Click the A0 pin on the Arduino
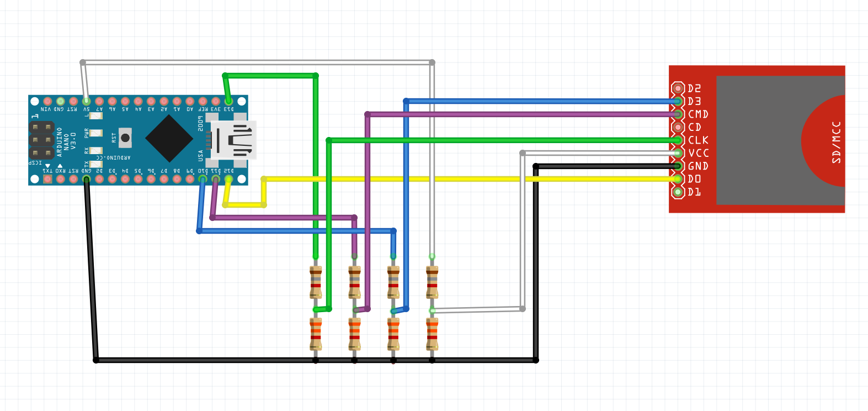The width and height of the screenshot is (868, 411). (190, 101)
